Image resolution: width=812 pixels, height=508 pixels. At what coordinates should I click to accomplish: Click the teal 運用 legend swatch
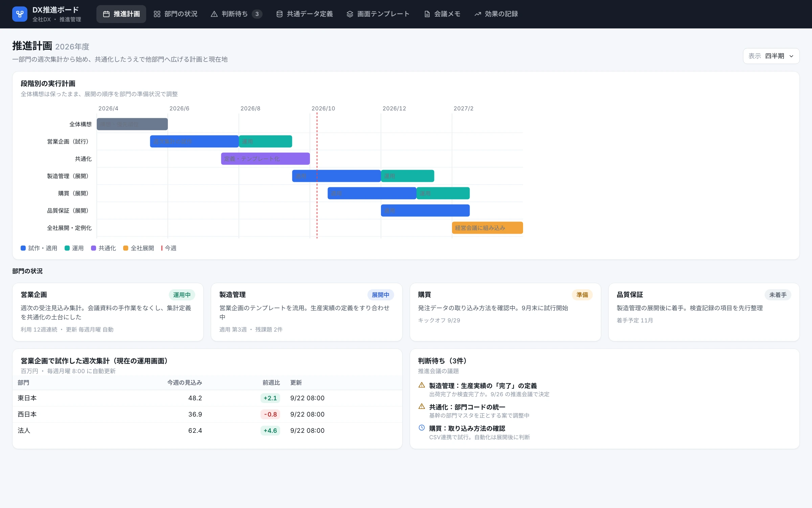(67, 248)
